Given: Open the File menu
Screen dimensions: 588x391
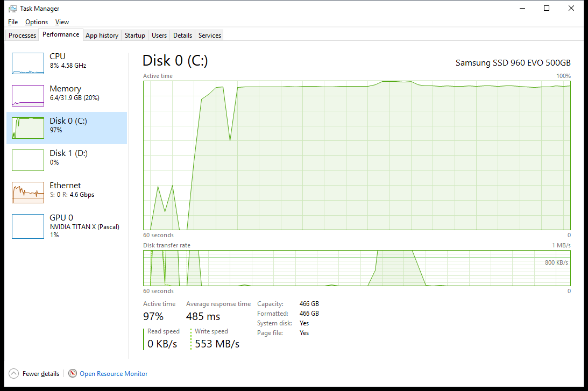Looking at the screenshot, I should [x=13, y=22].
